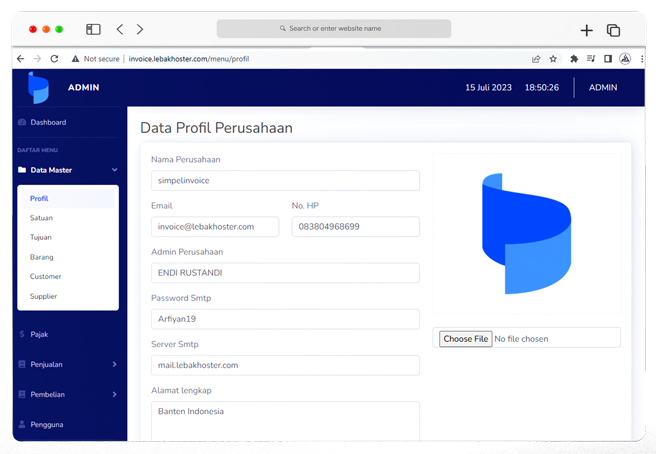The width and height of the screenshot is (656, 454).
Task: Click the Safari sidebar toggle icon
Action: coord(93,29)
